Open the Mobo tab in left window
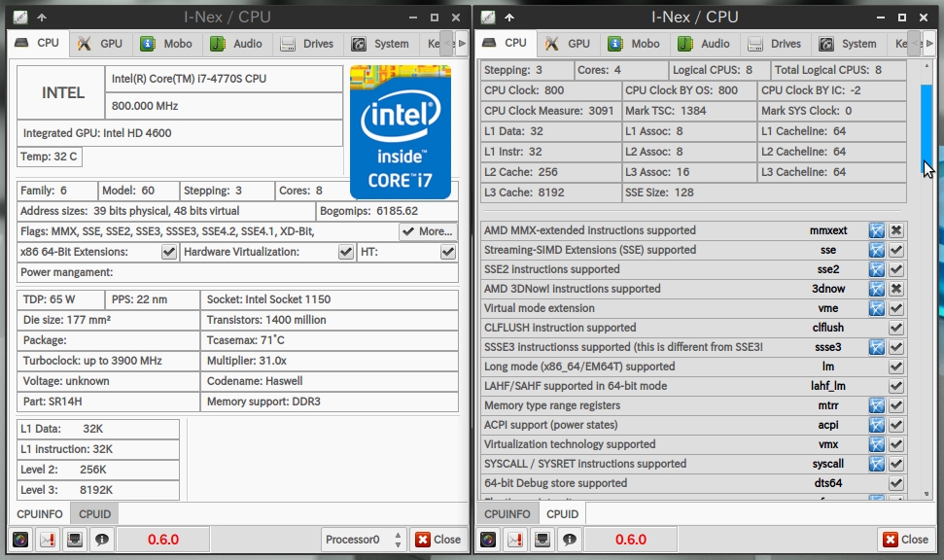 point(167,44)
